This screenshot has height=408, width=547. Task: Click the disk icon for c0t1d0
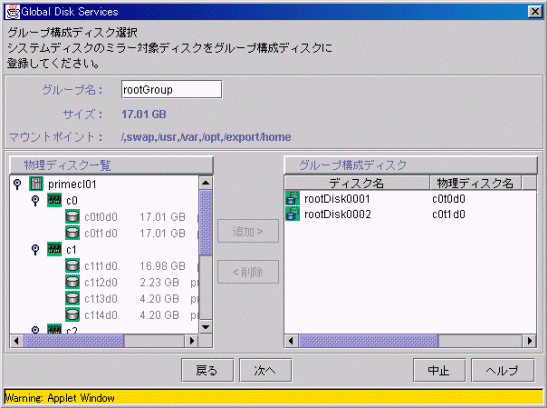click(72, 233)
